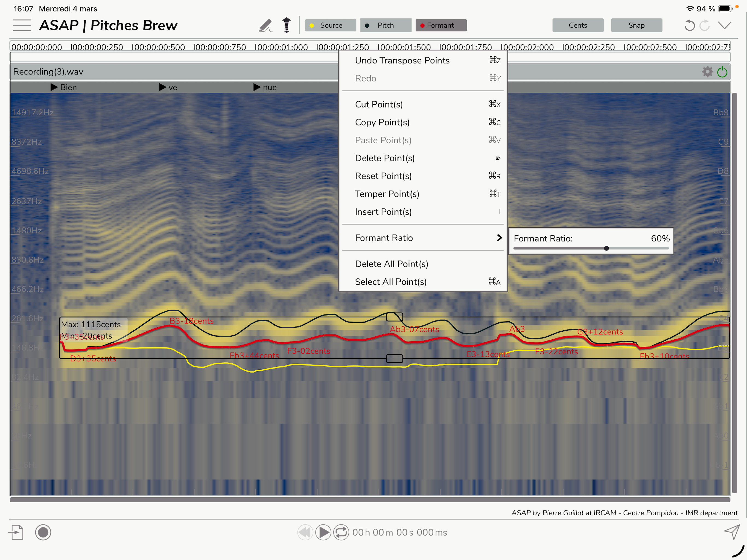The height and width of the screenshot is (560, 747).
Task: Expand the top-right chevron dropdown
Action: (x=724, y=26)
